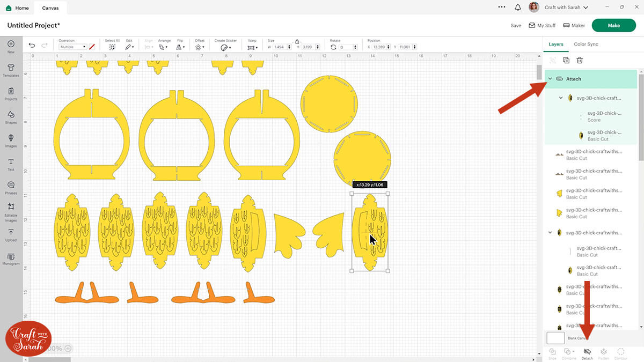Click the Detach button
This screenshot has height=362, width=644.
(587, 352)
